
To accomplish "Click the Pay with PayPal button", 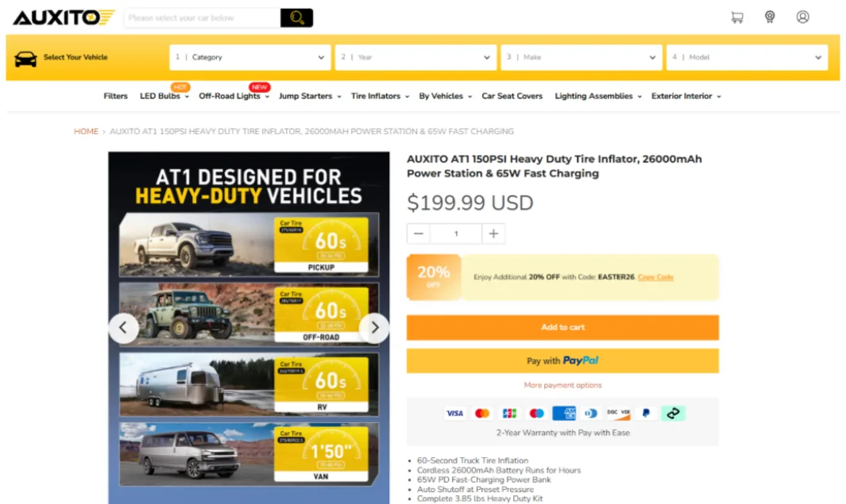I will (562, 360).
